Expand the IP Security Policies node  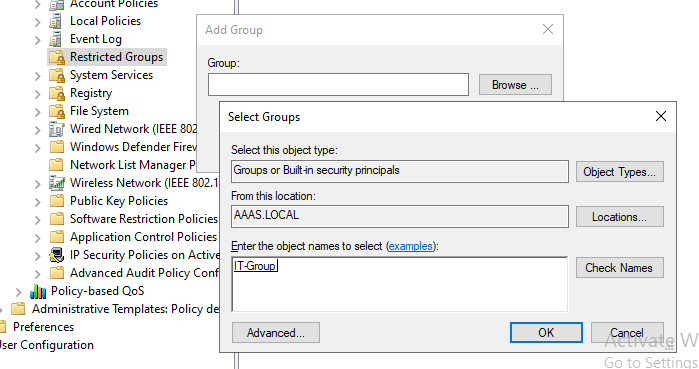(x=38, y=256)
